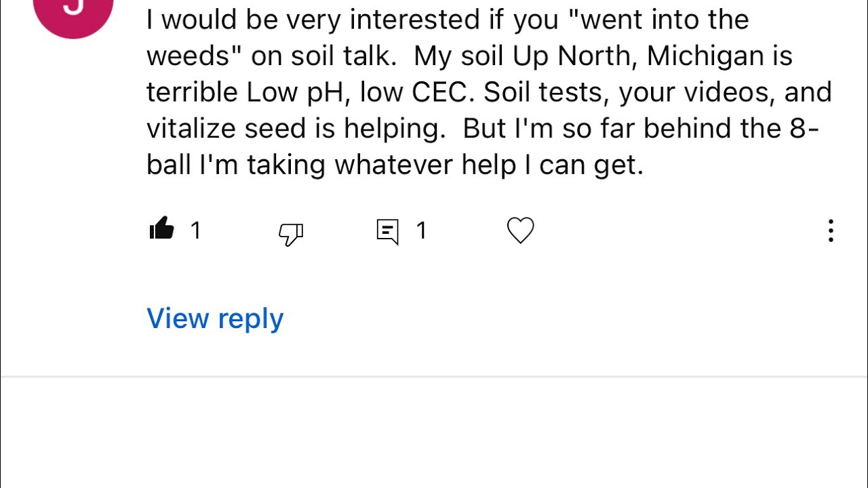The image size is (868, 488).
Task: Click the like count beside the thumbs-up
Action: [x=196, y=231]
